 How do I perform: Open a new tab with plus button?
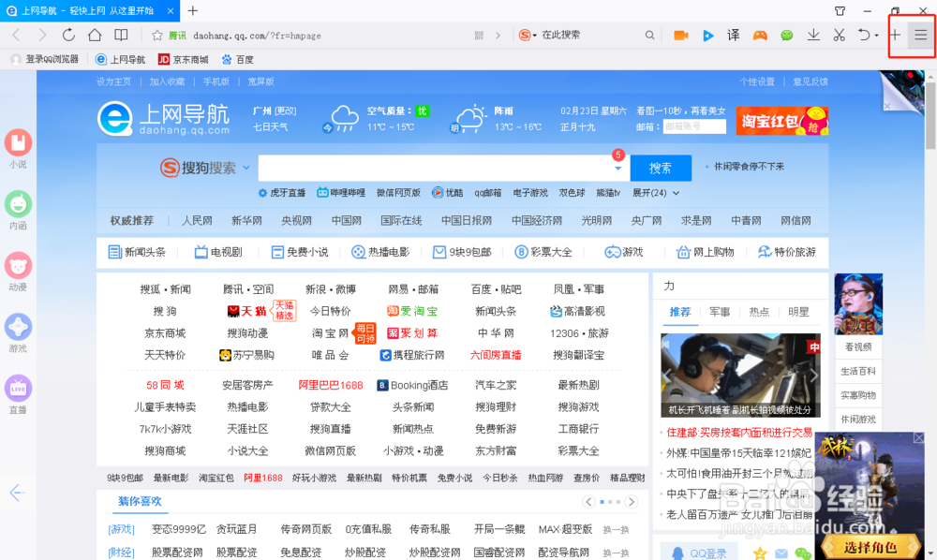point(192,10)
